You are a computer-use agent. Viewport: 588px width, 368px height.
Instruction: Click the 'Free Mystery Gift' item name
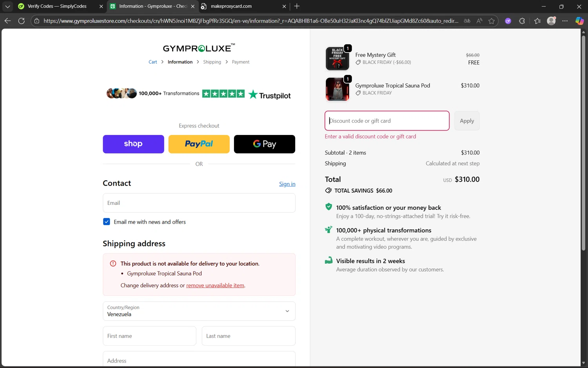[x=375, y=55]
